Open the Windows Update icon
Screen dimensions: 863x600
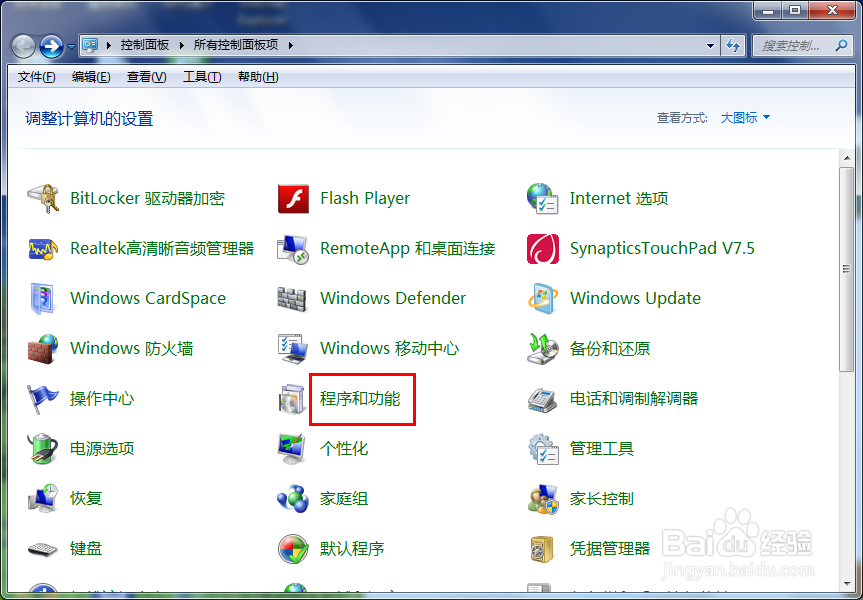543,299
